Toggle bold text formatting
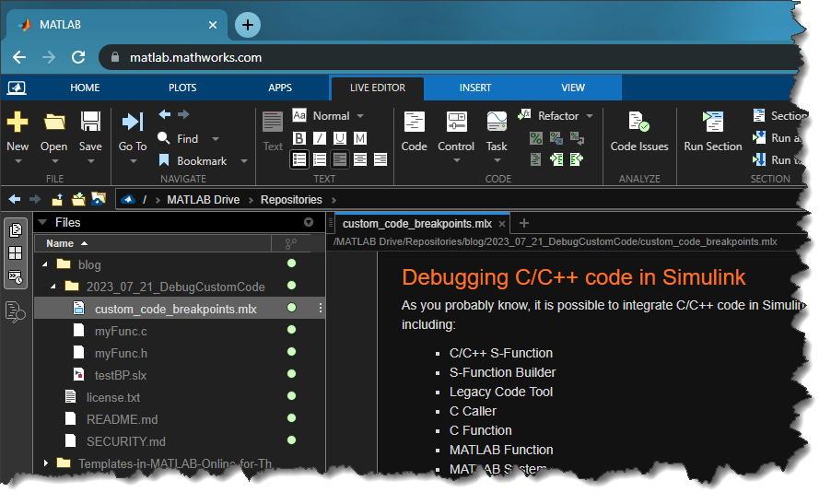The image size is (831, 504). coord(299,138)
